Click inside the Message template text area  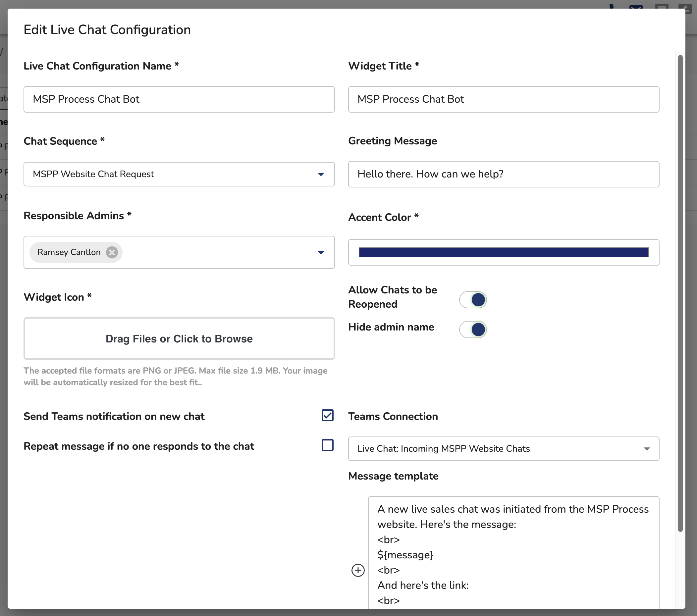point(513,552)
